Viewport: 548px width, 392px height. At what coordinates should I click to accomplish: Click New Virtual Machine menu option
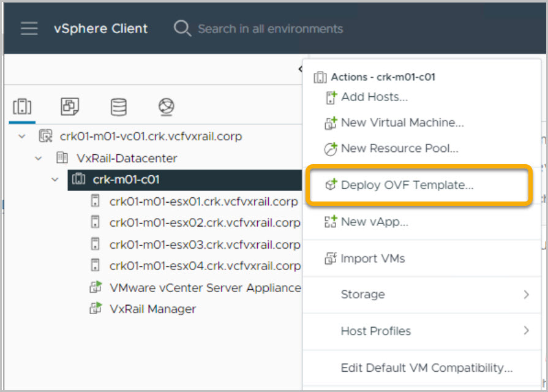tap(402, 123)
